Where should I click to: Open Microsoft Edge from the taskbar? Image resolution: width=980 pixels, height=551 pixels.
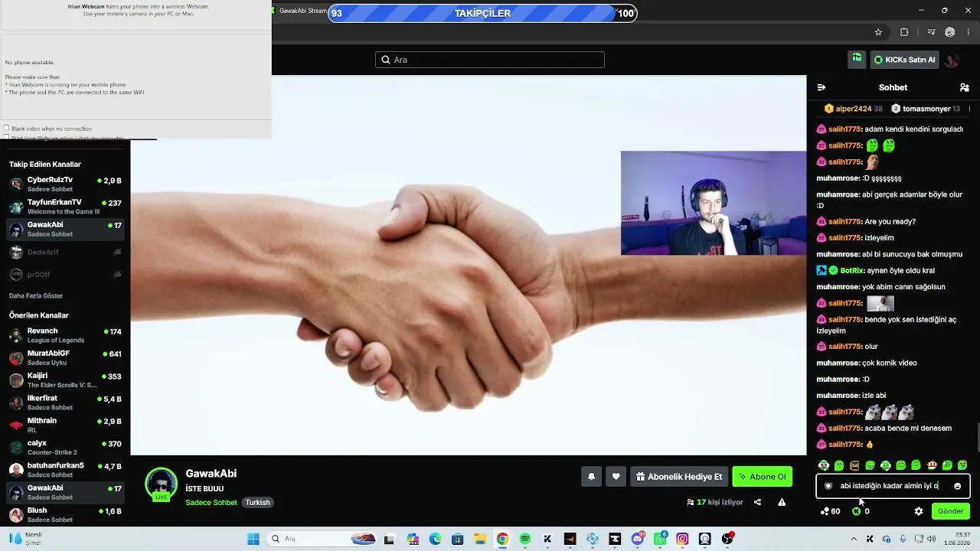pos(435,539)
